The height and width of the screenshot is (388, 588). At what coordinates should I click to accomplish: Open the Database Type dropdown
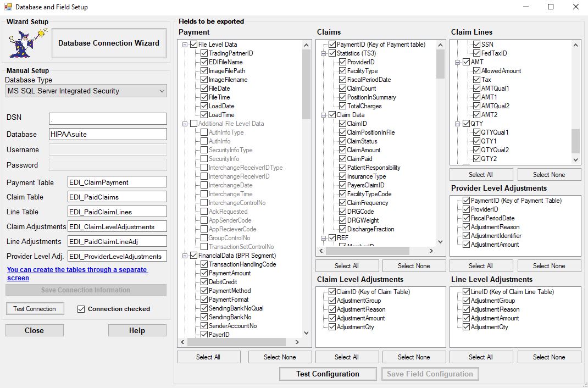[x=86, y=91]
